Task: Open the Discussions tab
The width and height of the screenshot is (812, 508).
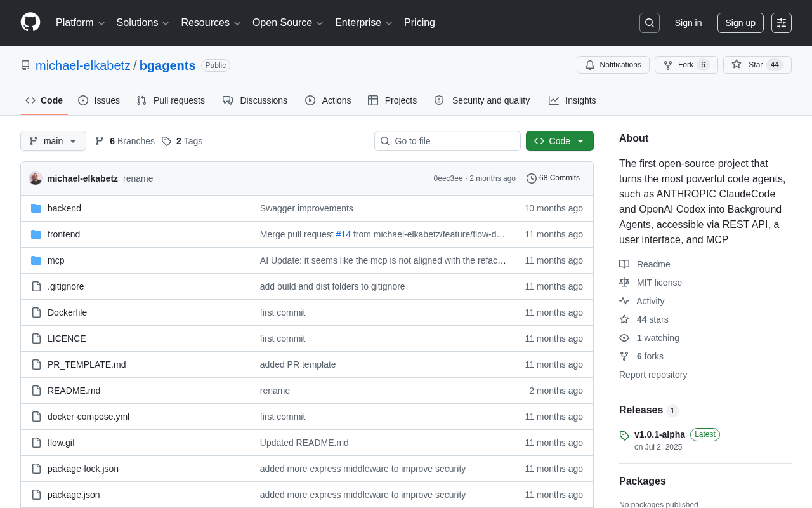Action: coord(255,100)
